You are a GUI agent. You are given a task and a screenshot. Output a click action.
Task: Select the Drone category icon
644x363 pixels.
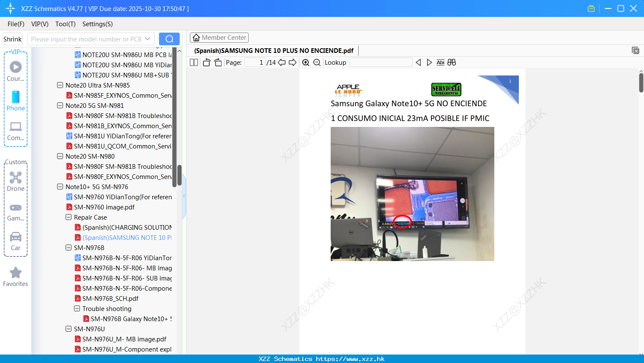click(16, 181)
